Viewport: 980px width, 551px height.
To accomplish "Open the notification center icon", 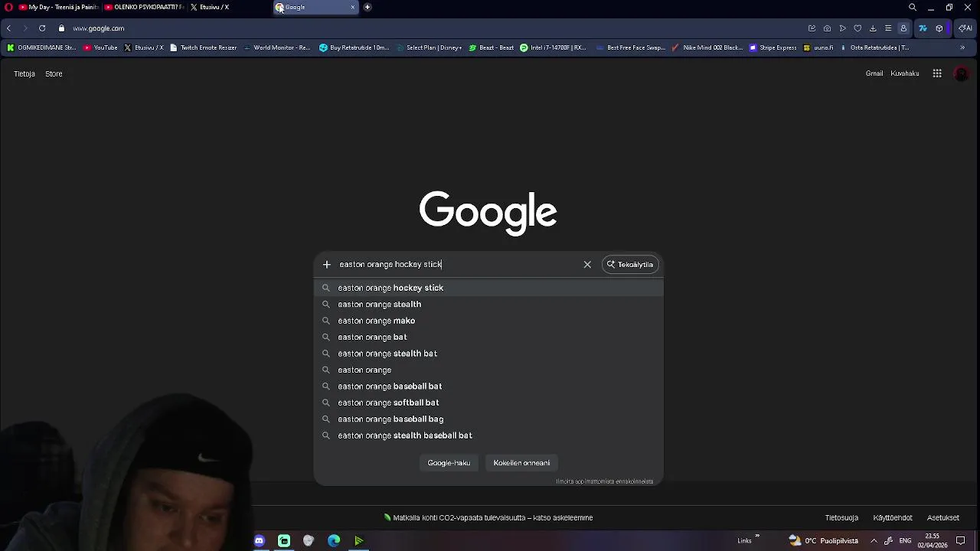I will 961,541.
